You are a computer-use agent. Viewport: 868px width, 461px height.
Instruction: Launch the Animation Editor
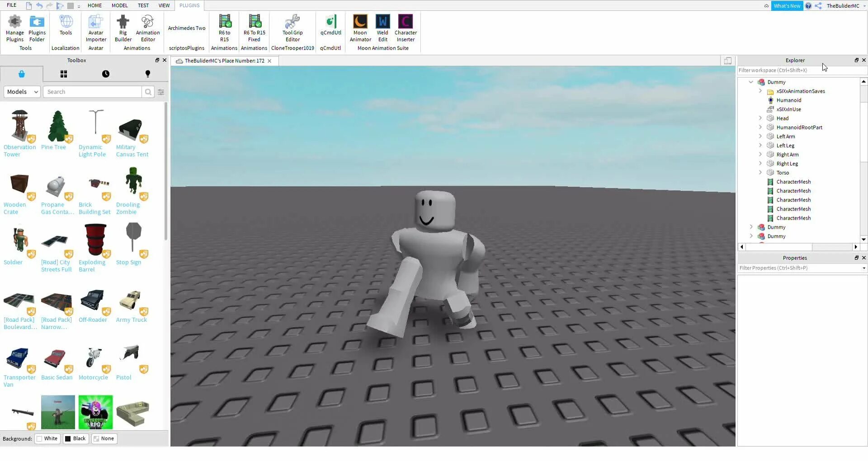148,28
